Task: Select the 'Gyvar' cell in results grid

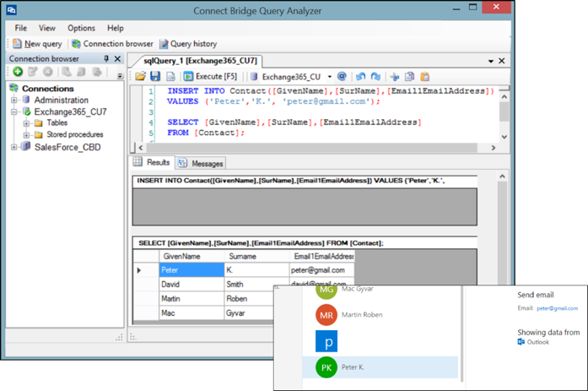Action: tap(249, 313)
